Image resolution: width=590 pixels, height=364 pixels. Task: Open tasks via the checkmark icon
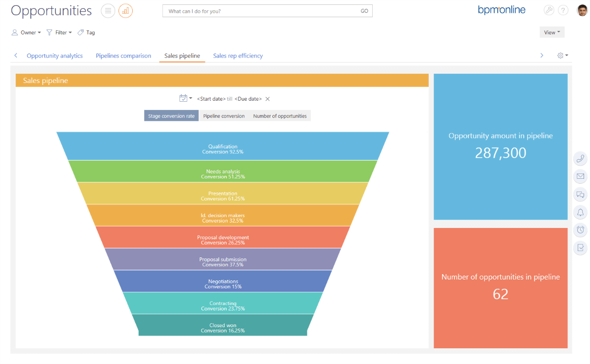(x=580, y=248)
